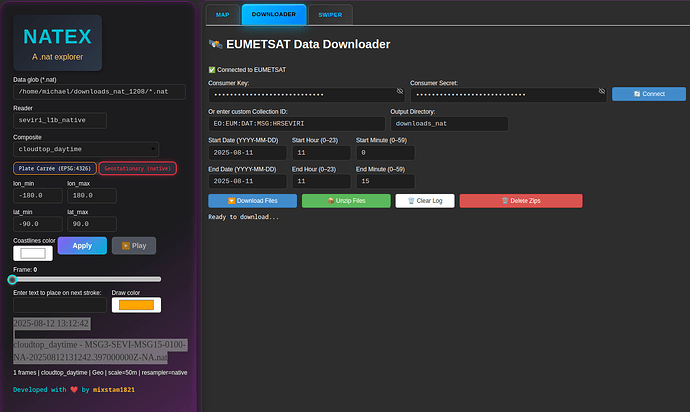Clear the log output
Image resolution: width=690 pixels, height=412 pixels.
[425, 200]
